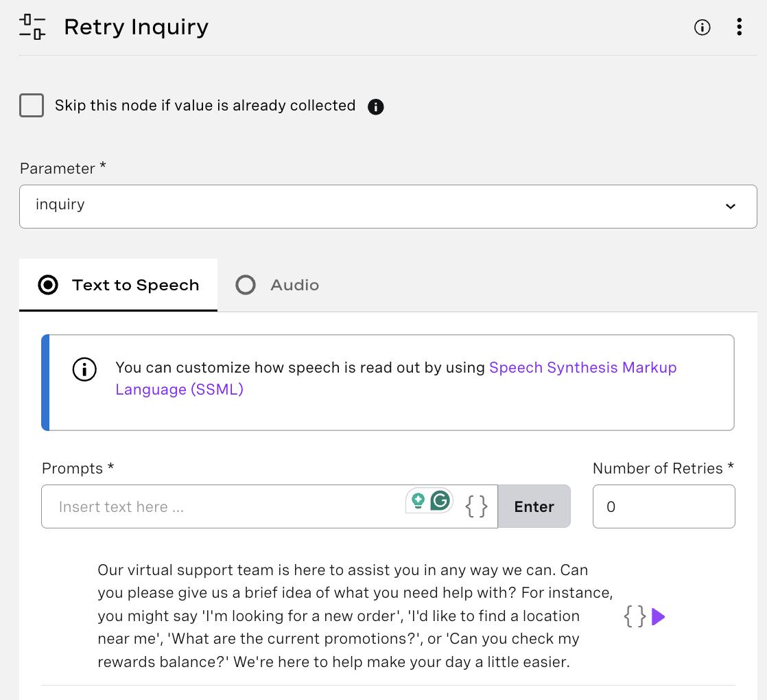This screenshot has width=767, height=700.
Task: Play the saved virtual support team prompt
Action: point(659,617)
